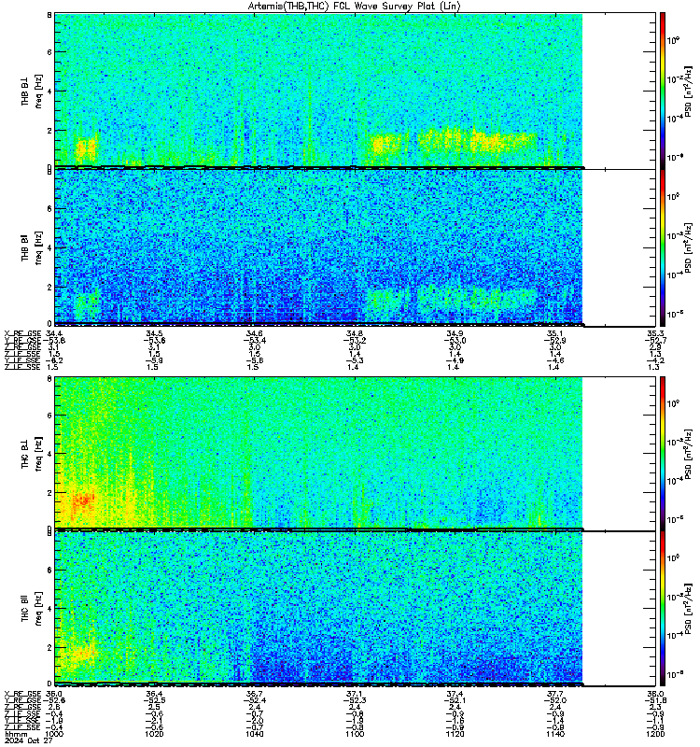Click the 'PSD [nT²/Hz]' label of the THC B⊥ color bar

click(x=688, y=453)
